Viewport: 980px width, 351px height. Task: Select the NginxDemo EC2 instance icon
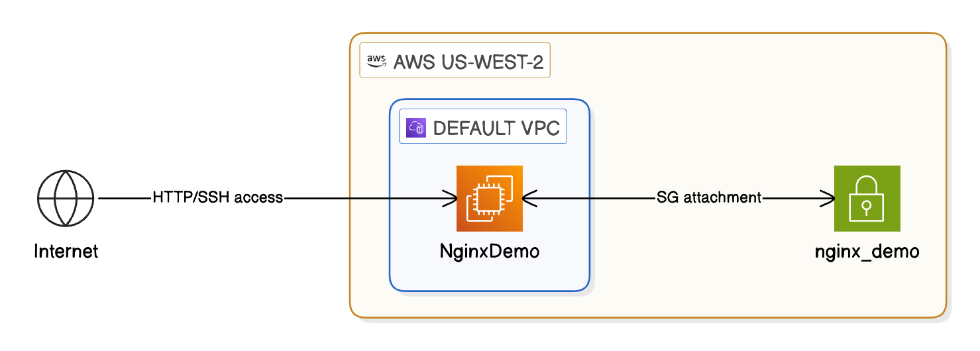(x=490, y=199)
